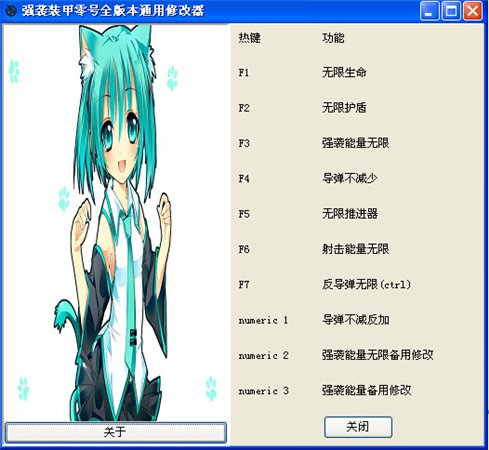The width and height of the screenshot is (489, 450).
Task: Click the 热键 column header
Action: tap(249, 38)
